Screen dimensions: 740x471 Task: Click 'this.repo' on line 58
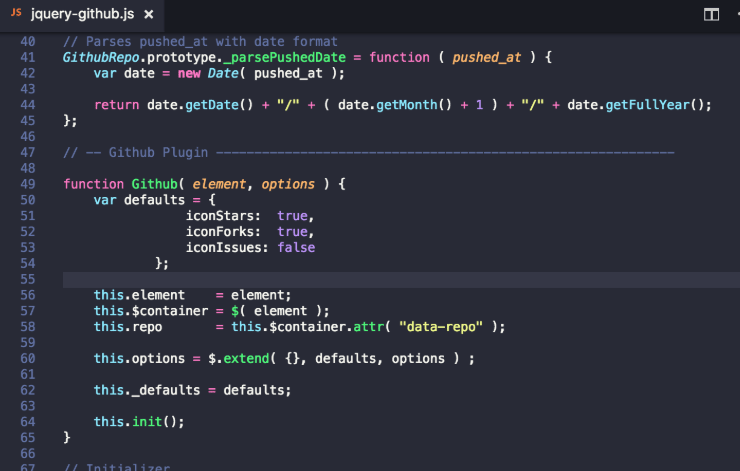click(128, 327)
